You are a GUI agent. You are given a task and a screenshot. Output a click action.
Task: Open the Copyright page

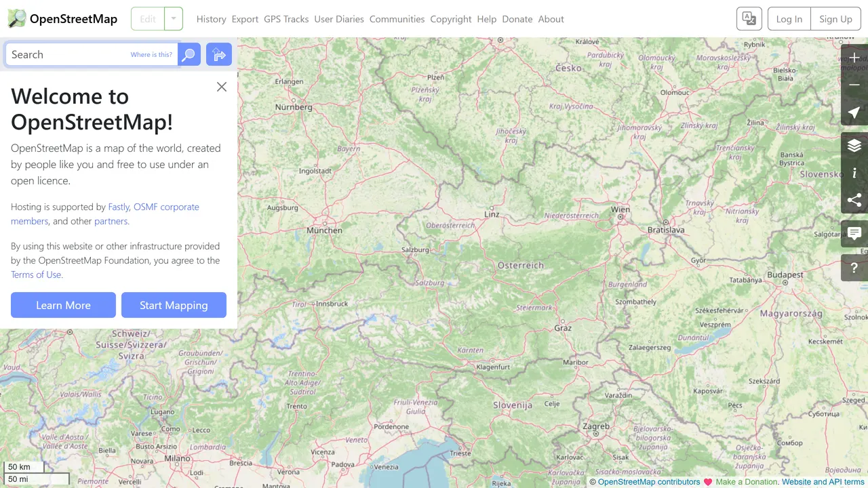pos(451,19)
